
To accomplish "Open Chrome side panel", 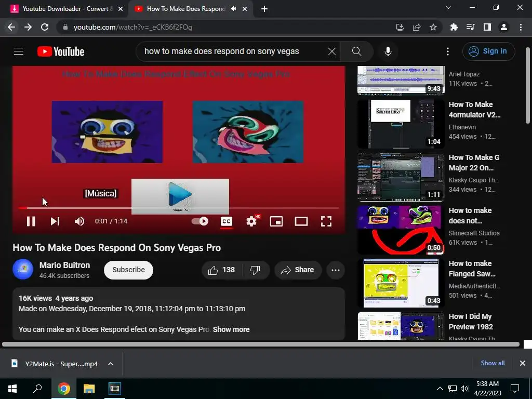I will pos(487,27).
